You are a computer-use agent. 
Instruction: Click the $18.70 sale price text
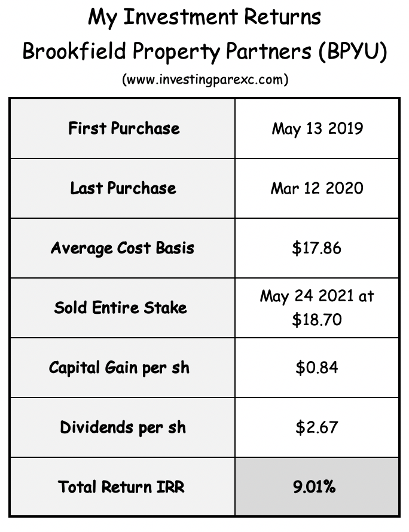click(x=317, y=320)
